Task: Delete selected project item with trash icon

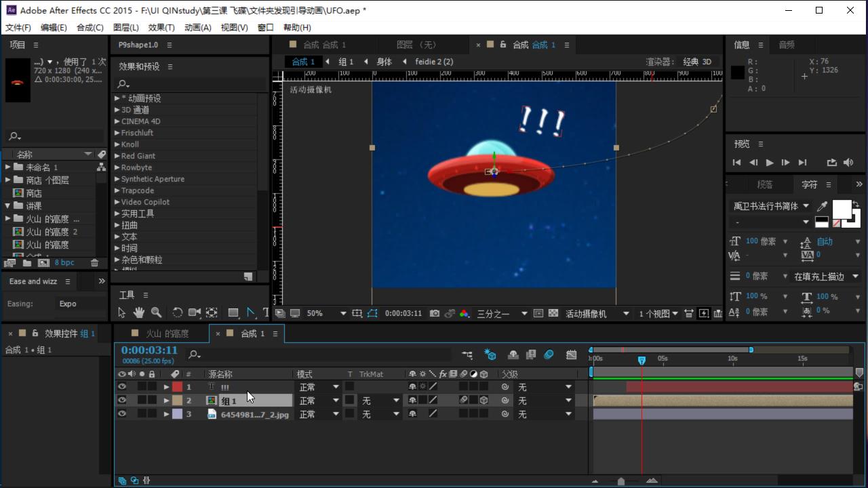Action: click(x=95, y=263)
